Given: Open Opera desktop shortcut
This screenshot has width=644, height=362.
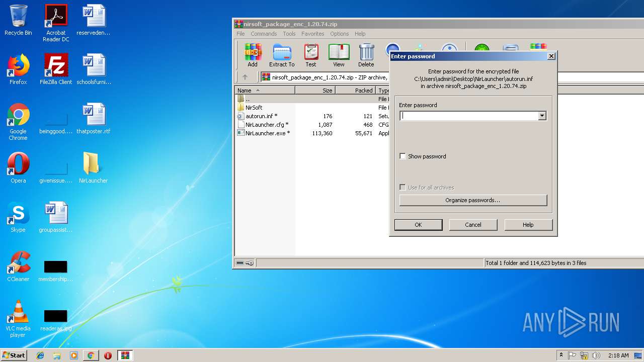Looking at the screenshot, I should [18, 168].
